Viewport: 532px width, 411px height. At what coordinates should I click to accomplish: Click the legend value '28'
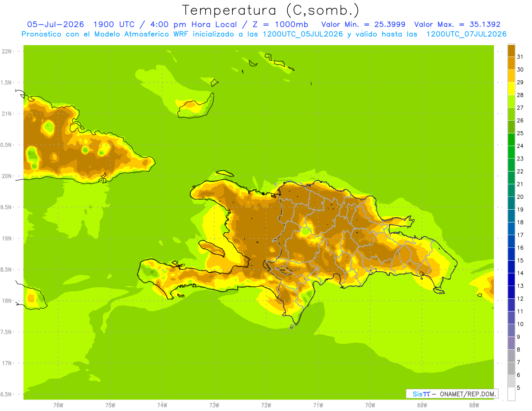(520, 95)
